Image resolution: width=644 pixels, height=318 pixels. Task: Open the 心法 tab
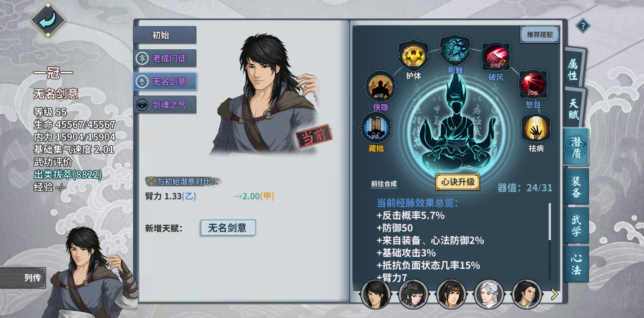[576, 264]
